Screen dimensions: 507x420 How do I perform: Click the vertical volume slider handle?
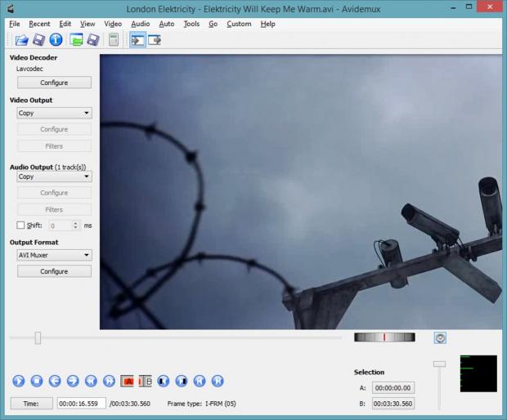[x=439, y=364]
